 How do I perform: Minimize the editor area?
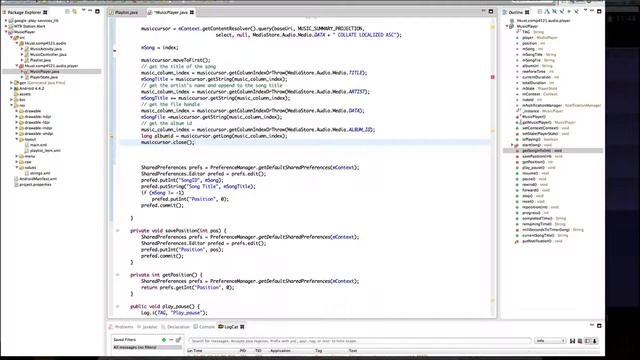tap(484, 11)
